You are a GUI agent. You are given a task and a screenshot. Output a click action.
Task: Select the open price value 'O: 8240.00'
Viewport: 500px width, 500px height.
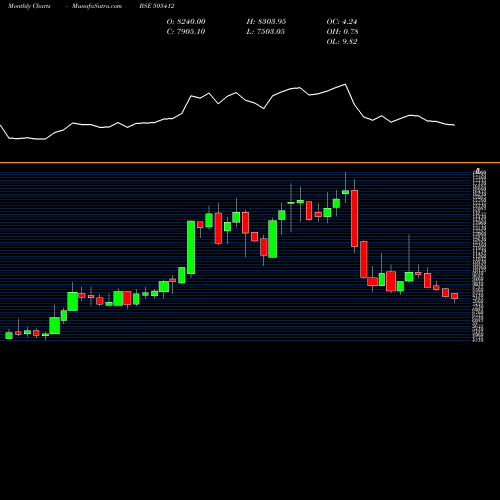pos(186,22)
